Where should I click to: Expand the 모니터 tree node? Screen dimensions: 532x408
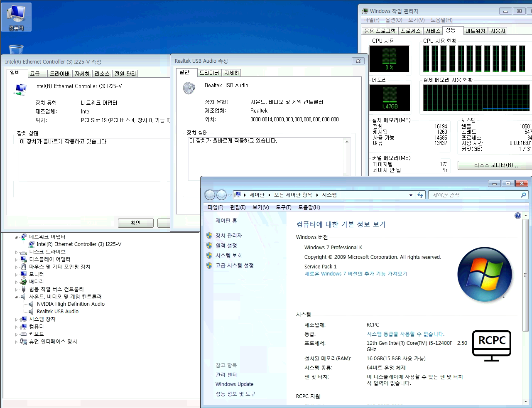click(17, 275)
